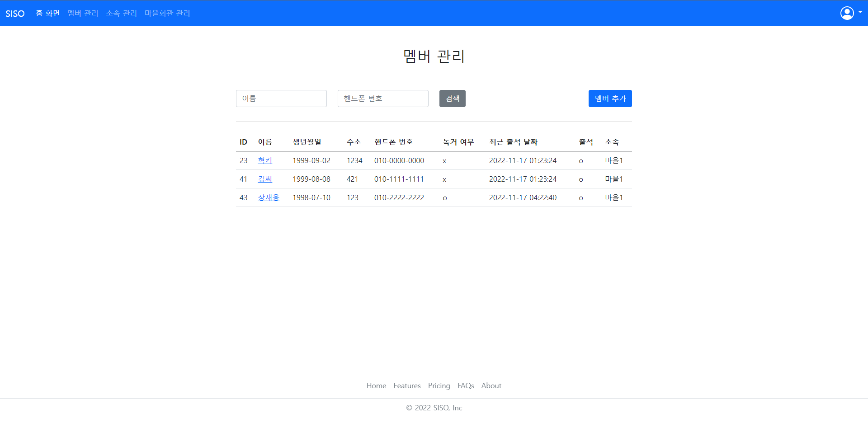The height and width of the screenshot is (423, 868).
Task: Click the 이름 name input field
Action: click(281, 99)
